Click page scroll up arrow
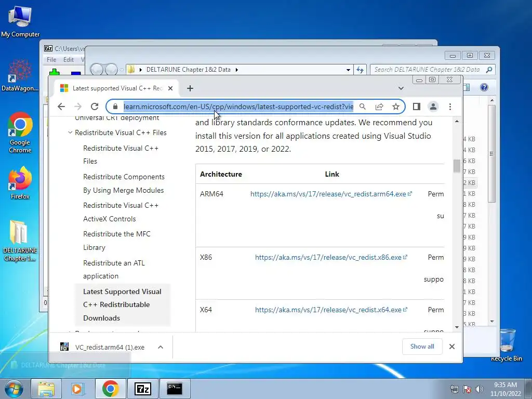This screenshot has width=532, height=399. [457, 121]
